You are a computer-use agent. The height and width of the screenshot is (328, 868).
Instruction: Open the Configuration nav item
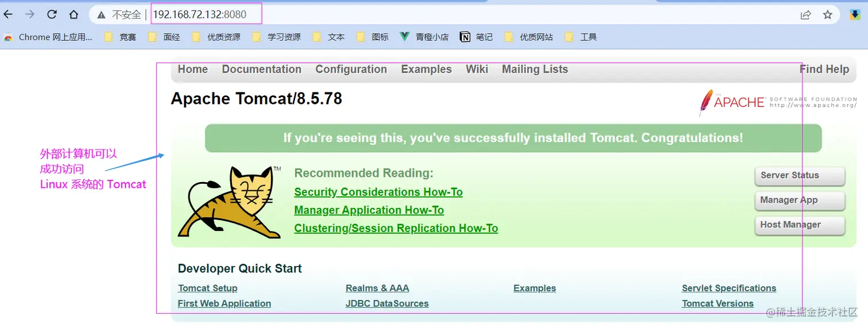[x=351, y=70]
